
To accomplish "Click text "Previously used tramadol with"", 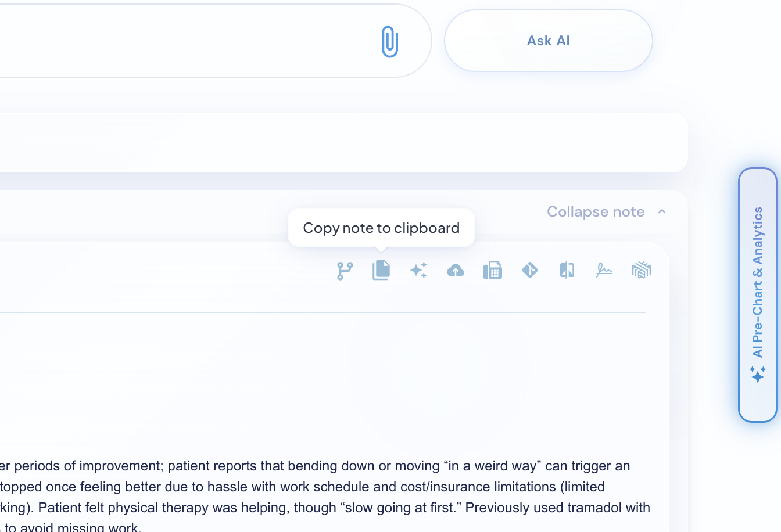I will pos(558,508).
